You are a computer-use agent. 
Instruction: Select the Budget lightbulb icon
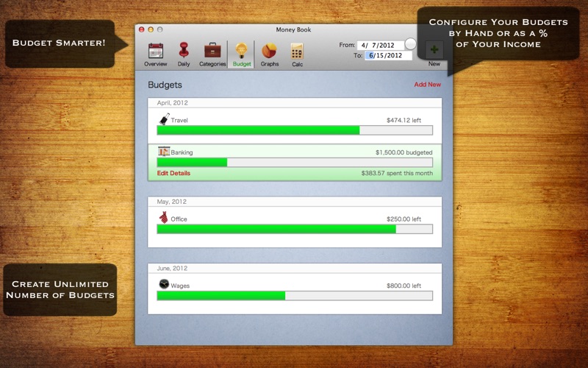pyautogui.click(x=242, y=51)
